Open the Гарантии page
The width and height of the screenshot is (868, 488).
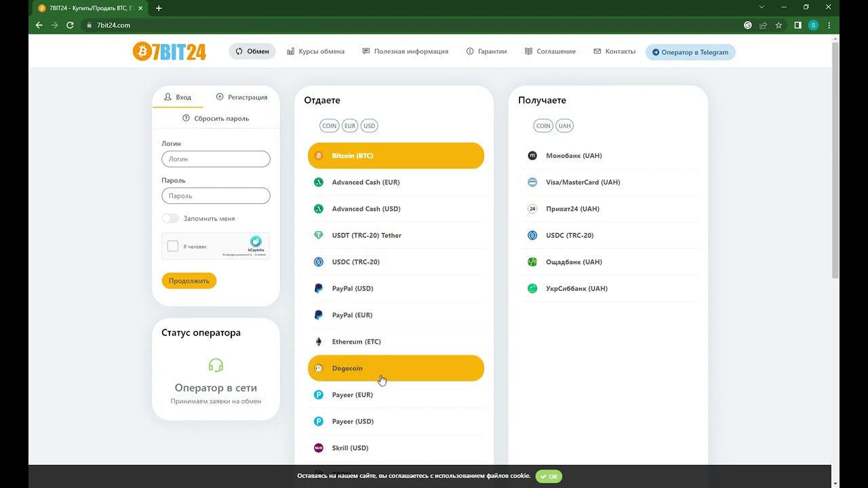point(486,52)
